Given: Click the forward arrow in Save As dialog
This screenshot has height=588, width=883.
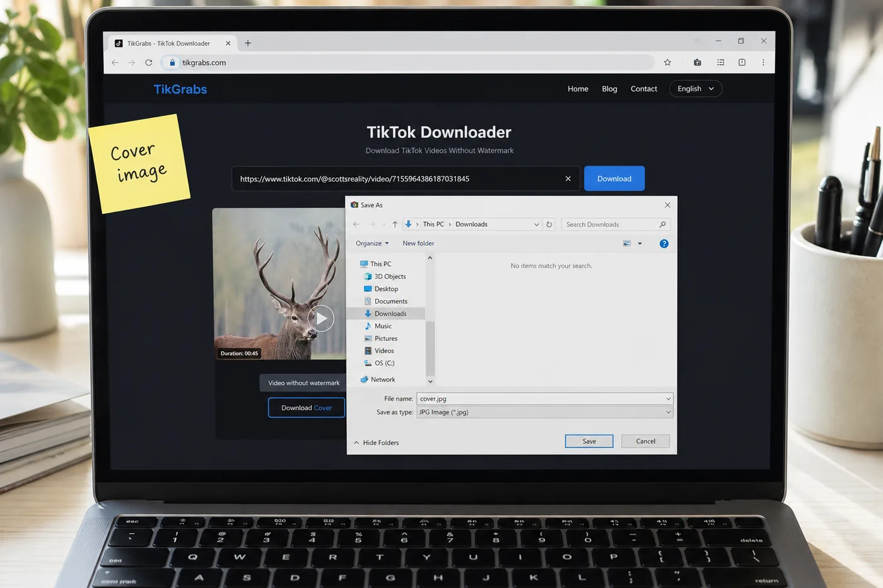Looking at the screenshot, I should click(x=372, y=224).
